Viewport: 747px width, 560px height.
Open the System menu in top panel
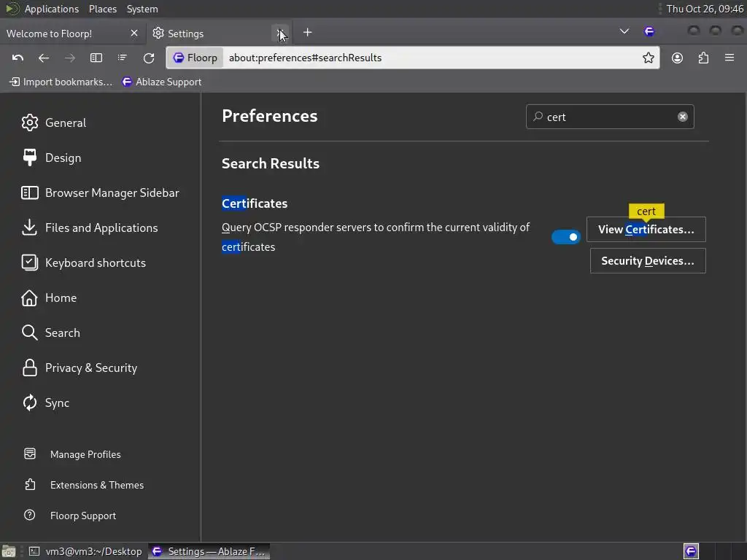coord(142,9)
